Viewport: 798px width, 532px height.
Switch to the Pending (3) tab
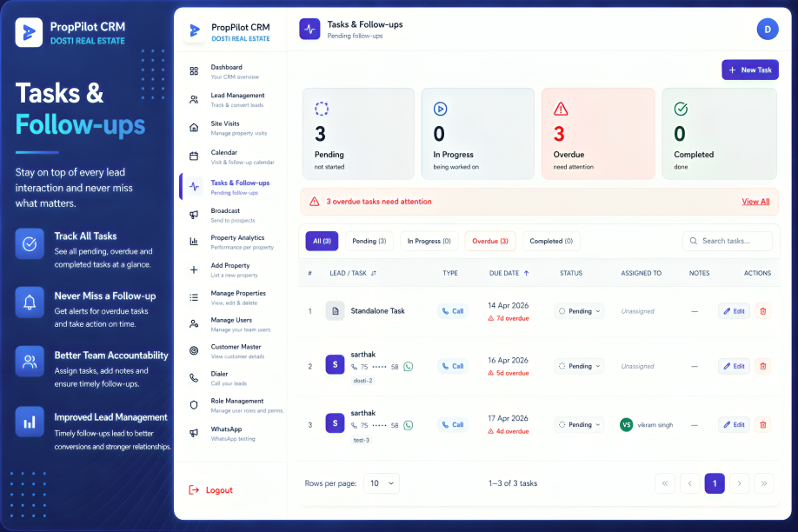tap(369, 241)
